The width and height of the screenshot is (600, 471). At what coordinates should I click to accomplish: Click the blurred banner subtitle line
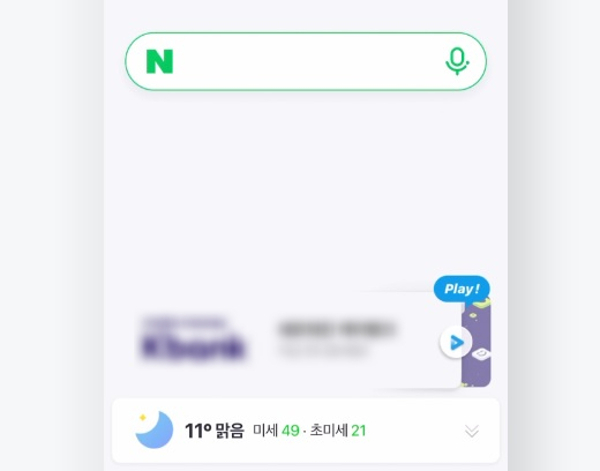tap(324, 350)
